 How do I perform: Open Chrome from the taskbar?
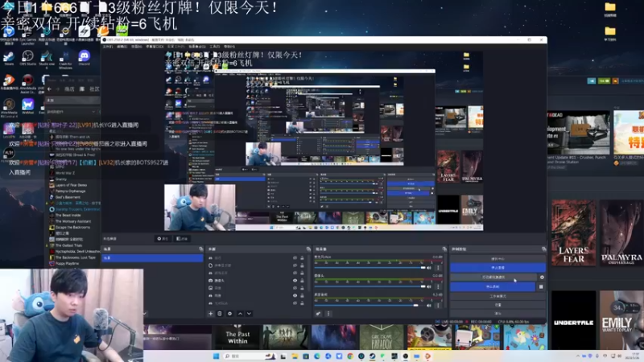pos(350,356)
